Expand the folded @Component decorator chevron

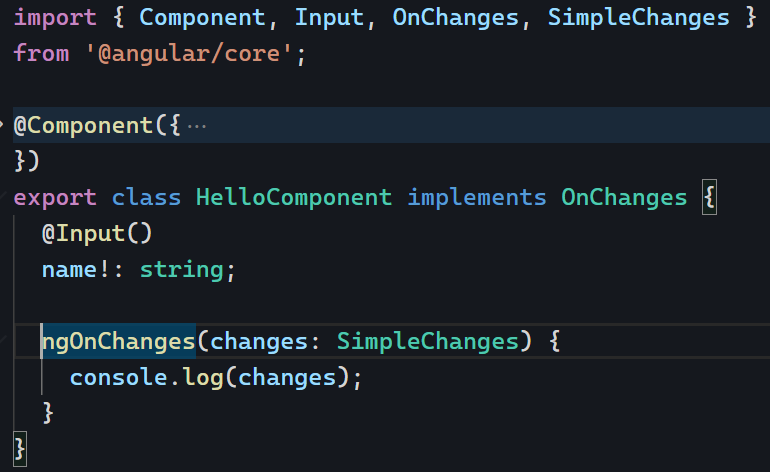click(3, 125)
